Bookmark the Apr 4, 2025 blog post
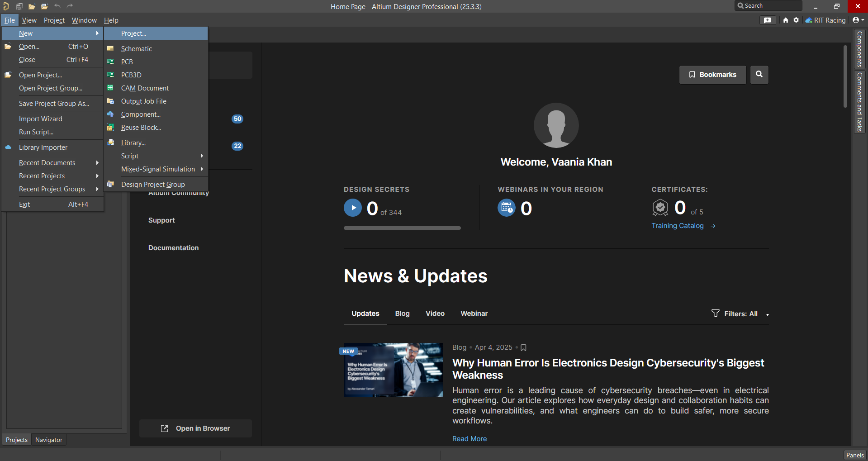868x461 pixels. click(523, 347)
